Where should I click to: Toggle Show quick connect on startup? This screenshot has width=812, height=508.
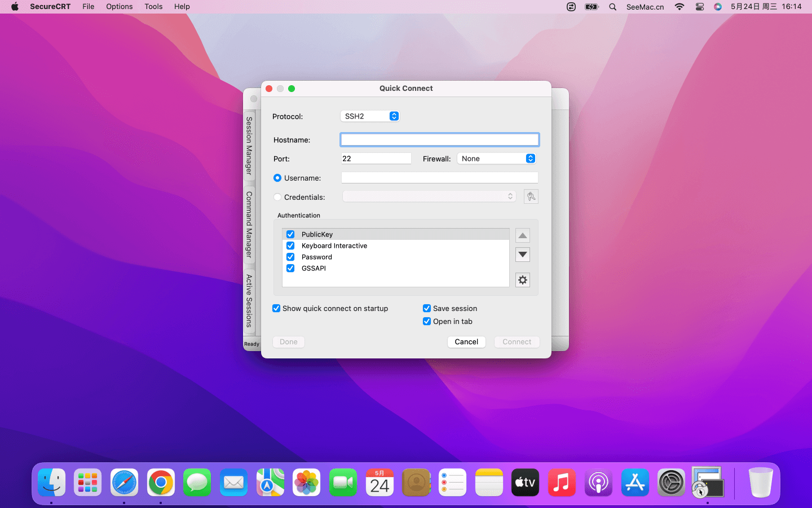pos(276,308)
